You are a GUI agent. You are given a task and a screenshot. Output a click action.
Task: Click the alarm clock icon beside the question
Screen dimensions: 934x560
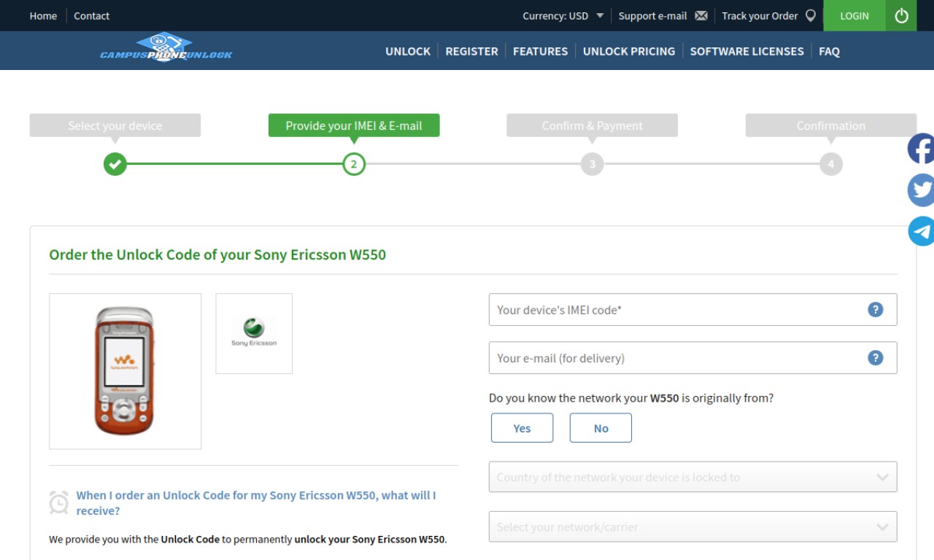coord(59,502)
